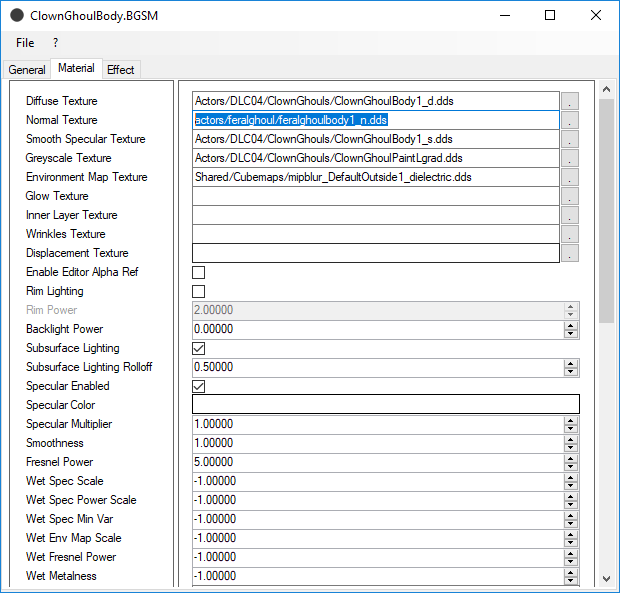The width and height of the screenshot is (620, 593).
Task: Browse for the Normal Texture file
Action: pyautogui.click(x=570, y=120)
